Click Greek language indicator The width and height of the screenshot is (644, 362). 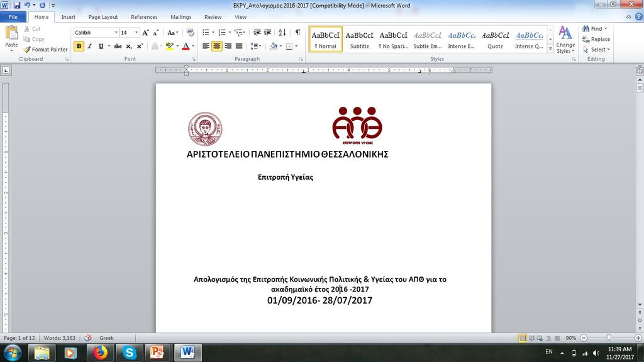(x=106, y=337)
